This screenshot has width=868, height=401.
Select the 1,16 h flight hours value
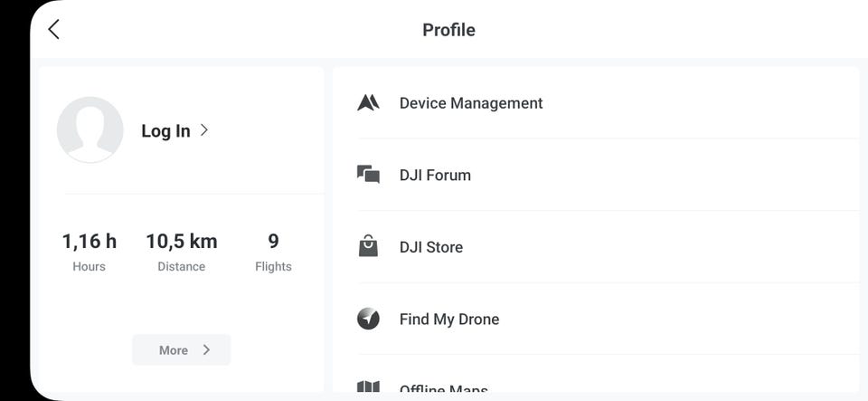[90, 242]
